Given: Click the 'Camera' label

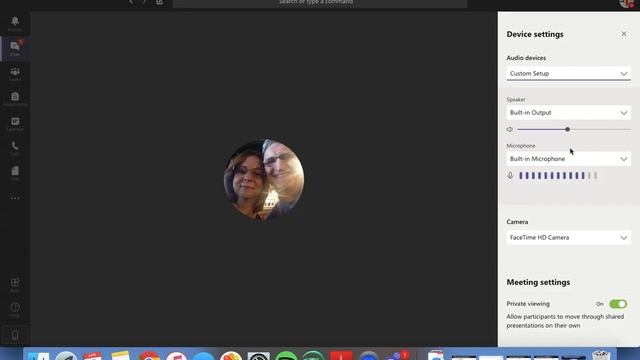Looking at the screenshot, I should (517, 222).
